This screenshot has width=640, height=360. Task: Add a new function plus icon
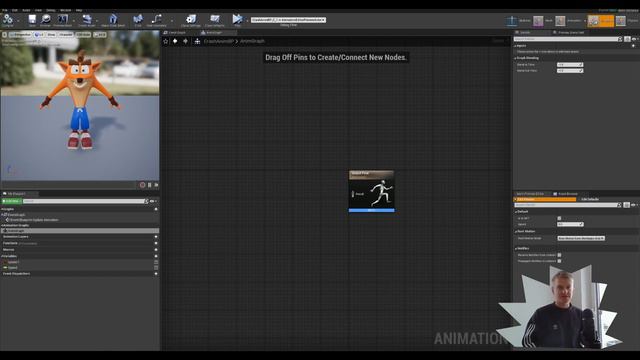pos(156,243)
